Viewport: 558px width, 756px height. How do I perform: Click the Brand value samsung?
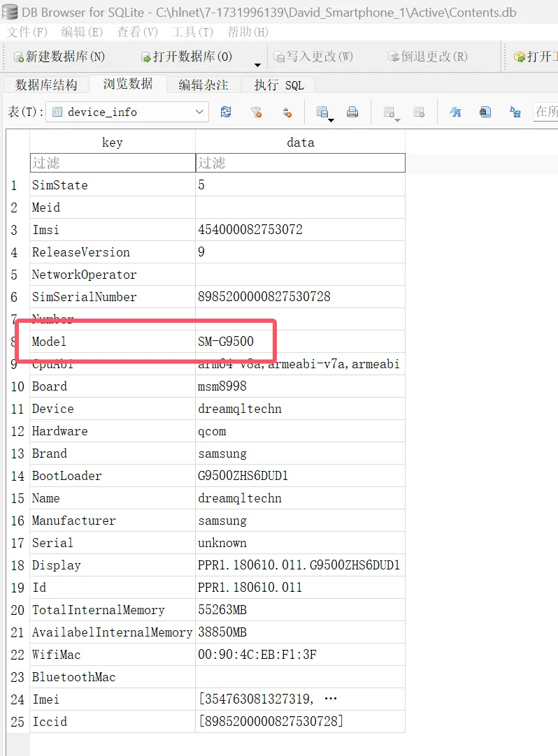(x=300, y=453)
